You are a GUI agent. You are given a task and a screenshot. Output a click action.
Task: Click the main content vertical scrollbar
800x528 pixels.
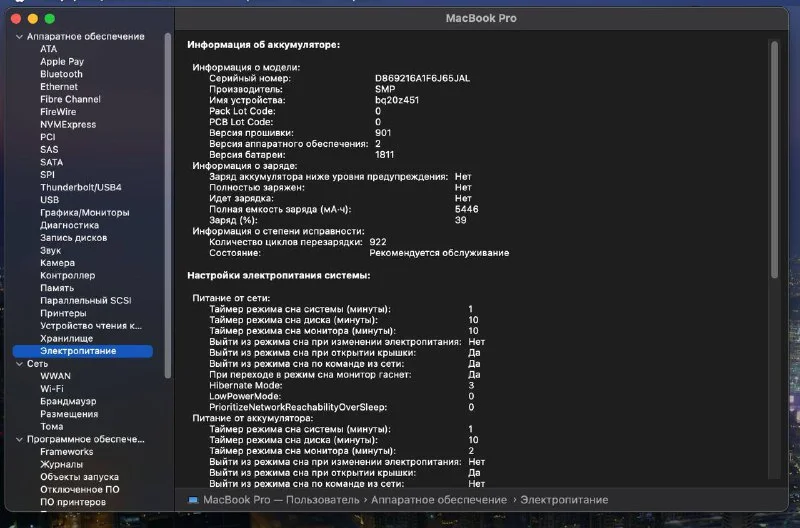point(773,160)
